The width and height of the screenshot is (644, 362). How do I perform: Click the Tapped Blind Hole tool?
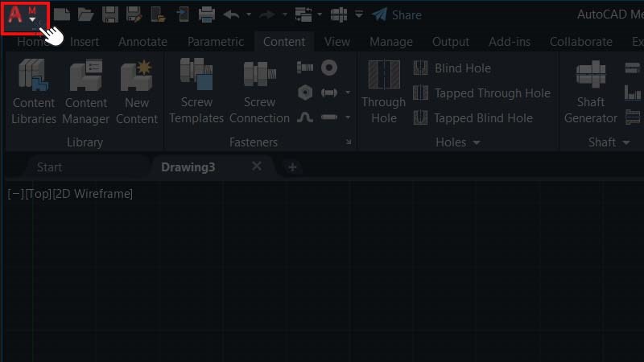(473, 118)
